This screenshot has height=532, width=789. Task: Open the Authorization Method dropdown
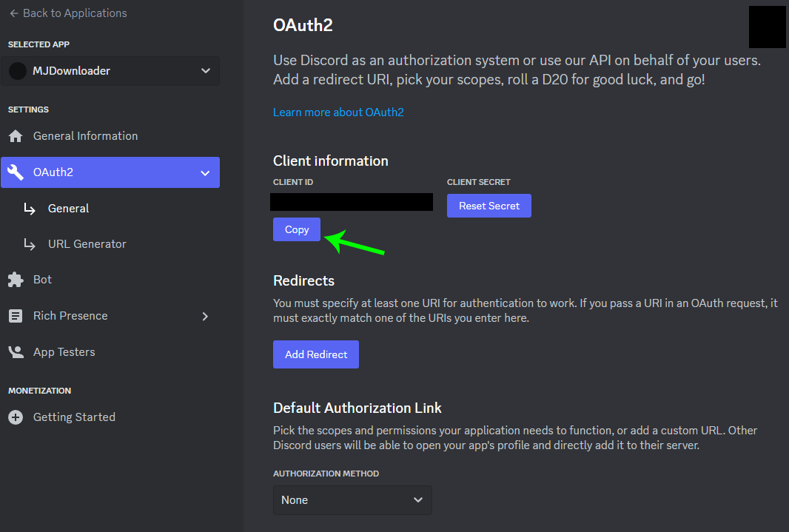(x=352, y=500)
